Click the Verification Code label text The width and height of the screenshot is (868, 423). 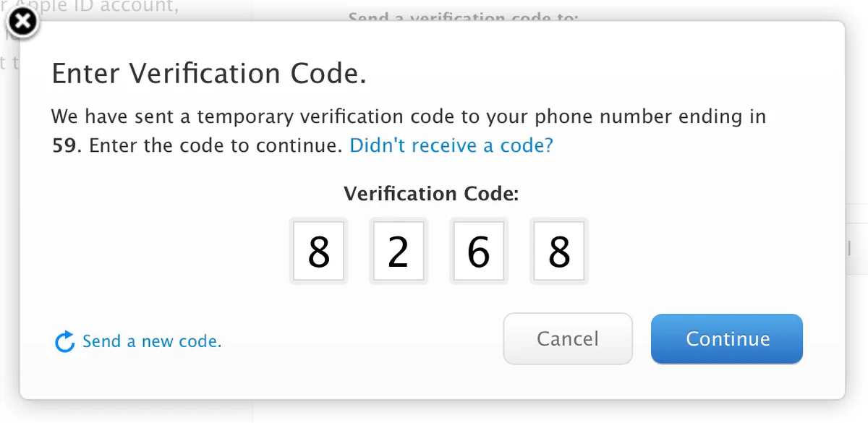tap(431, 193)
